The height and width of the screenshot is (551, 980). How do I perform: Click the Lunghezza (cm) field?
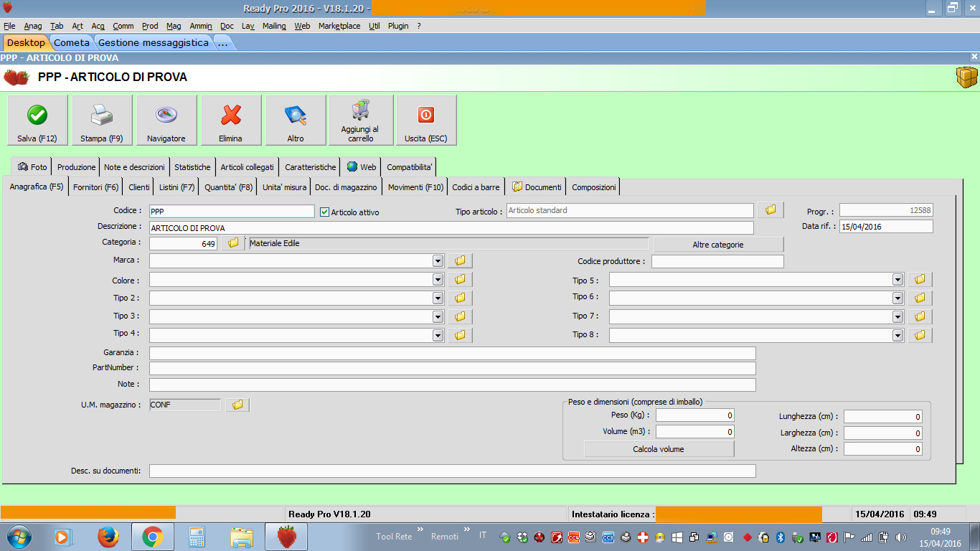[882, 417]
